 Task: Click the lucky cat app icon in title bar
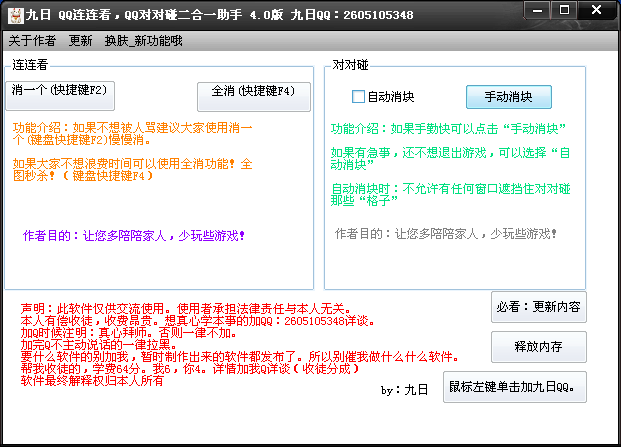click(16, 15)
